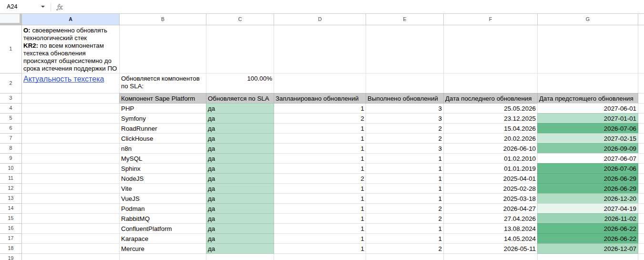This screenshot has width=644, height=260.
Task: Click the Обновляется по SLA header cell
Action: [240, 98]
